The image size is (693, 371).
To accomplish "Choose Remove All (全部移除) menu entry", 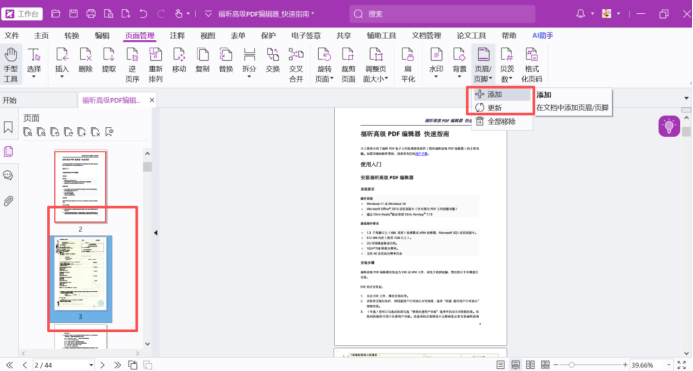I will coord(502,121).
